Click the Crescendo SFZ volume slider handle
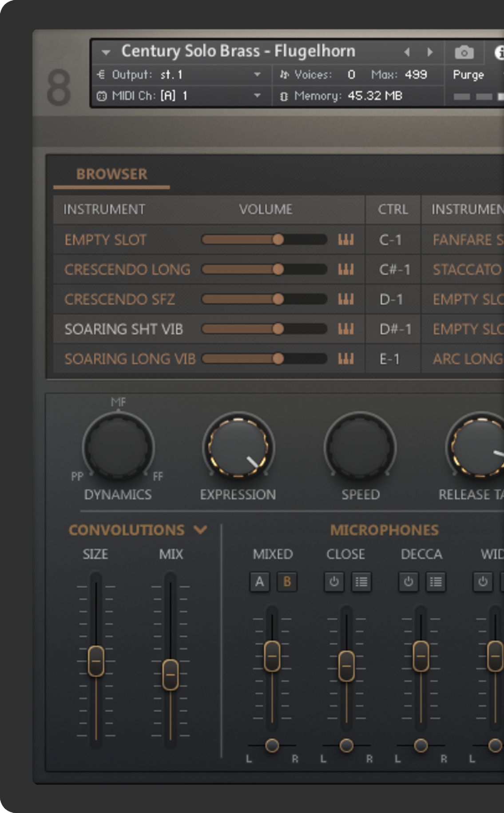The image size is (504, 813). 278,299
